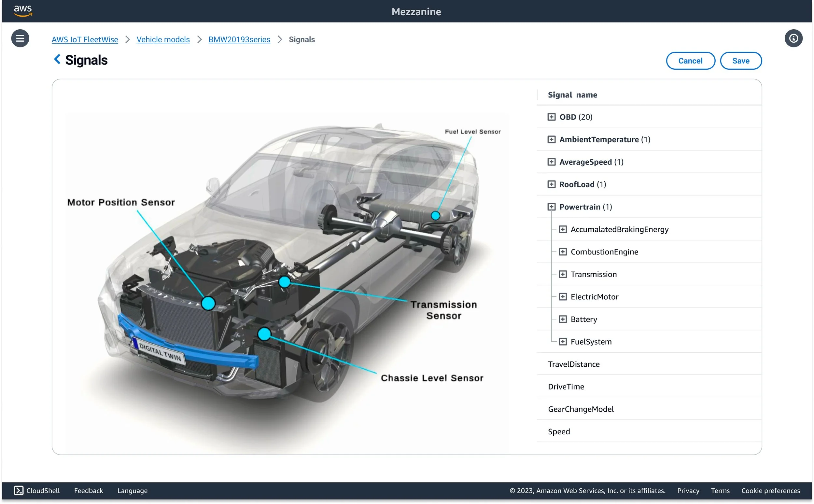Click the AWS logo
Viewport: 814px width, 504px height.
click(x=23, y=11)
